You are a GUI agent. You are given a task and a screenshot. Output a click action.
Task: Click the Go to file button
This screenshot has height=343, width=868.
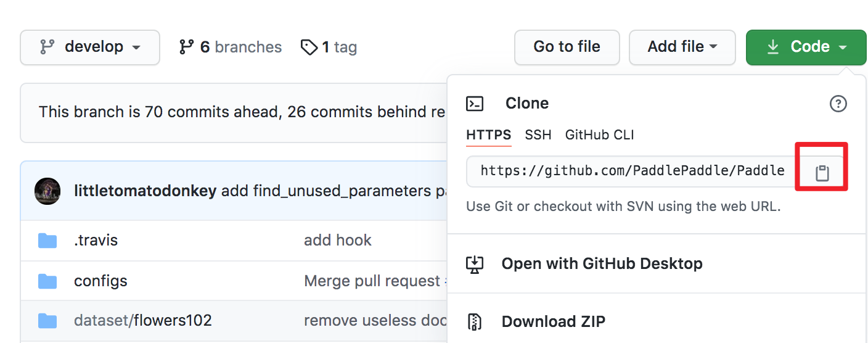tap(567, 48)
